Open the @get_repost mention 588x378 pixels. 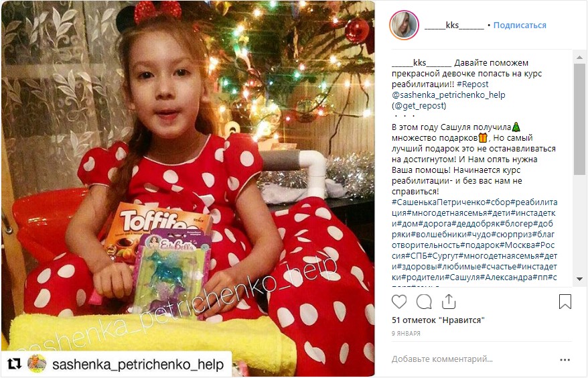[x=419, y=106]
